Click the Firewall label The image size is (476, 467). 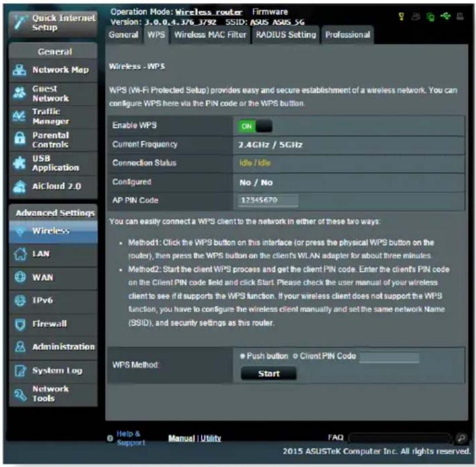click(x=50, y=324)
